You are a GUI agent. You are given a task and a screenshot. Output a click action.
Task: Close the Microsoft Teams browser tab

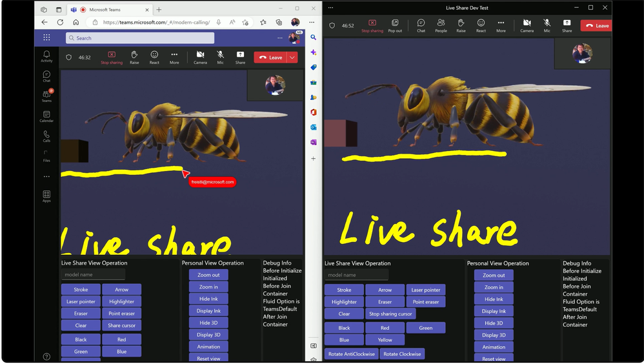click(147, 10)
